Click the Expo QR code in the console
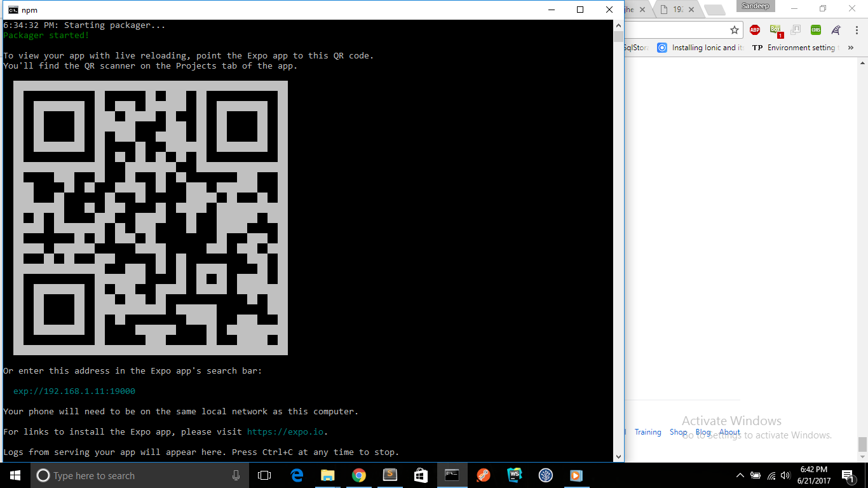Image resolution: width=868 pixels, height=488 pixels. (x=151, y=218)
